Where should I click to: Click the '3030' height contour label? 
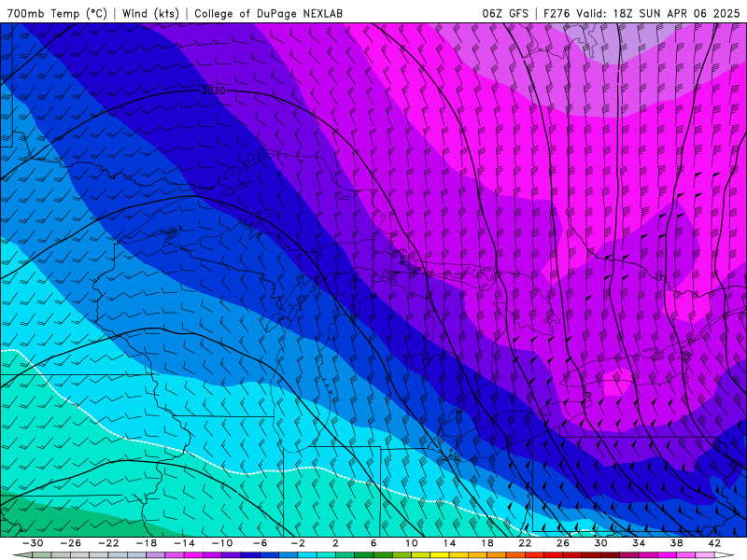pos(214,91)
